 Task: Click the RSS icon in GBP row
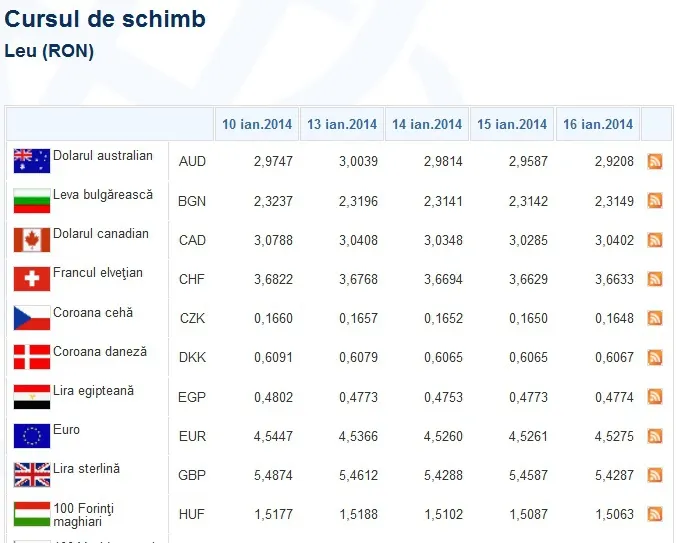pyautogui.click(x=655, y=475)
